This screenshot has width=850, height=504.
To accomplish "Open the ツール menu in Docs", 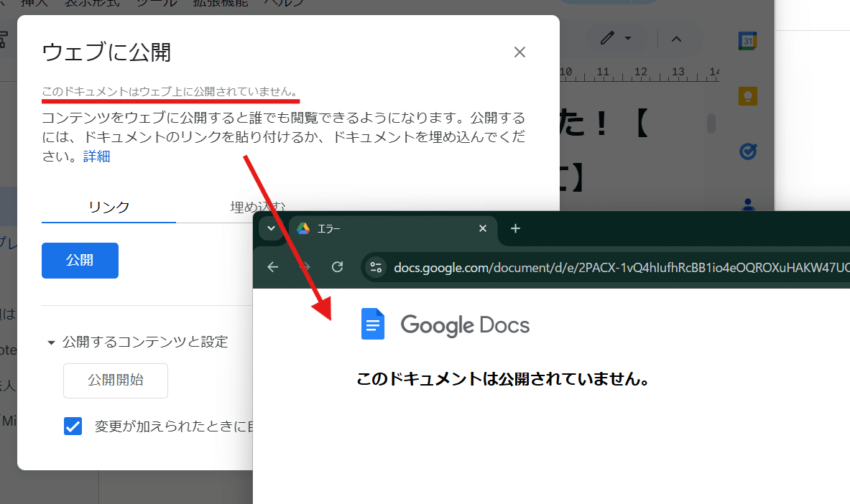I will [157, 3].
